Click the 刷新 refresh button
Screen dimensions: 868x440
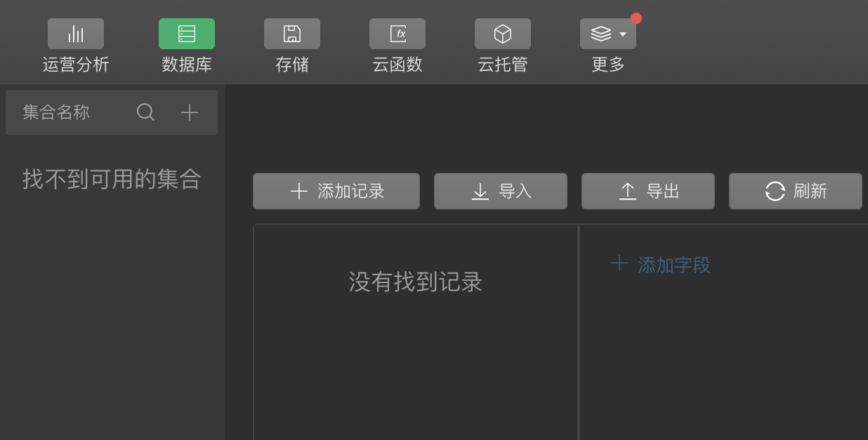click(x=796, y=191)
